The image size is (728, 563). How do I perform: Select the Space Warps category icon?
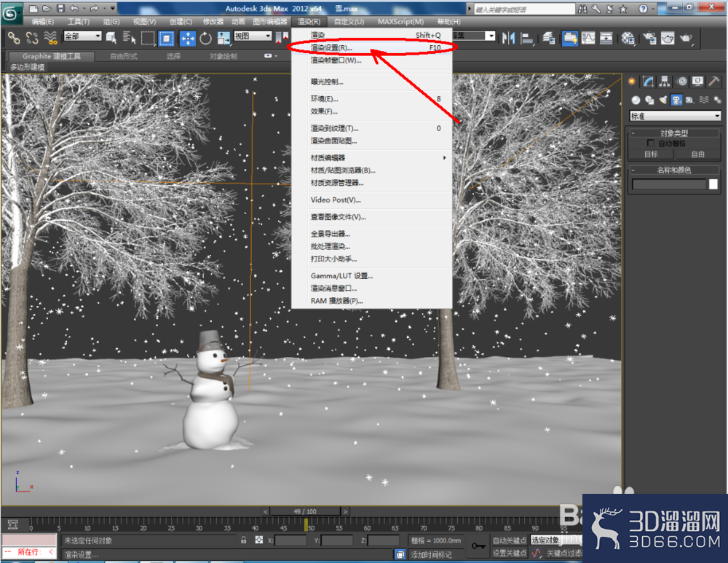[x=704, y=100]
